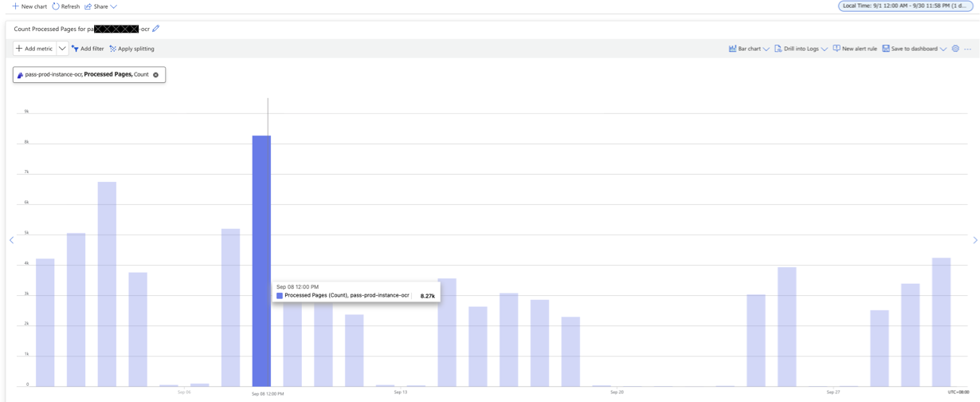Select the Count Processed Pages chart title

click(81, 29)
